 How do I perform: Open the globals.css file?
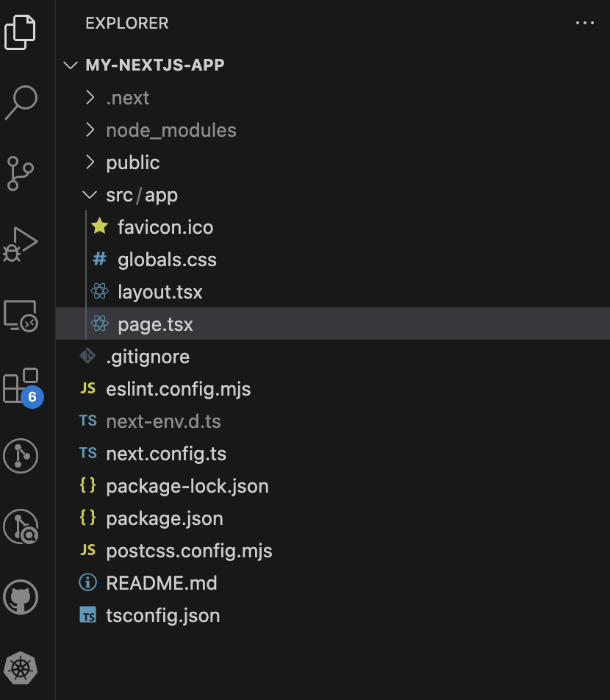tap(333, 260)
